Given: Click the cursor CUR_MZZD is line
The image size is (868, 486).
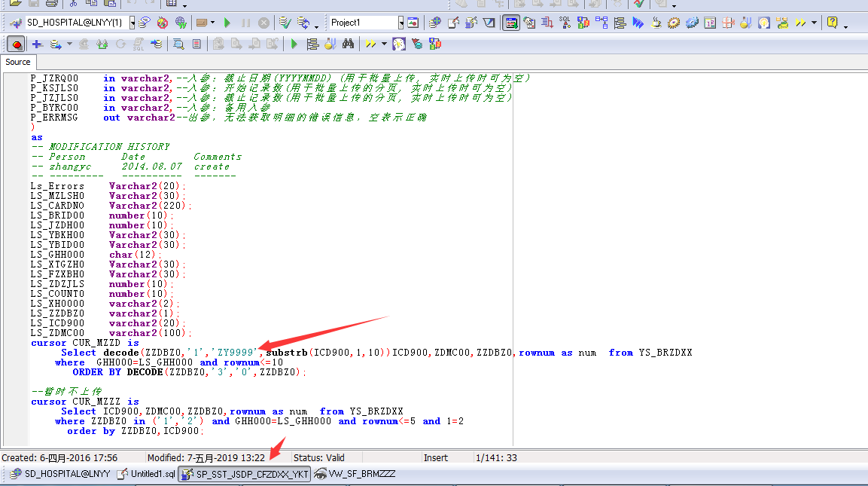Looking at the screenshot, I should [x=85, y=343].
